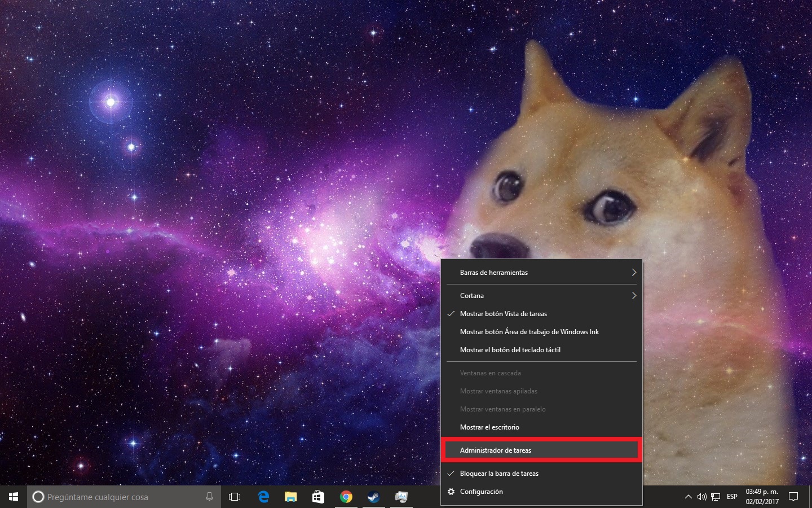This screenshot has width=812, height=508.
Task: Expand the 'Barras de herramientas' submenu
Action: tap(541, 273)
